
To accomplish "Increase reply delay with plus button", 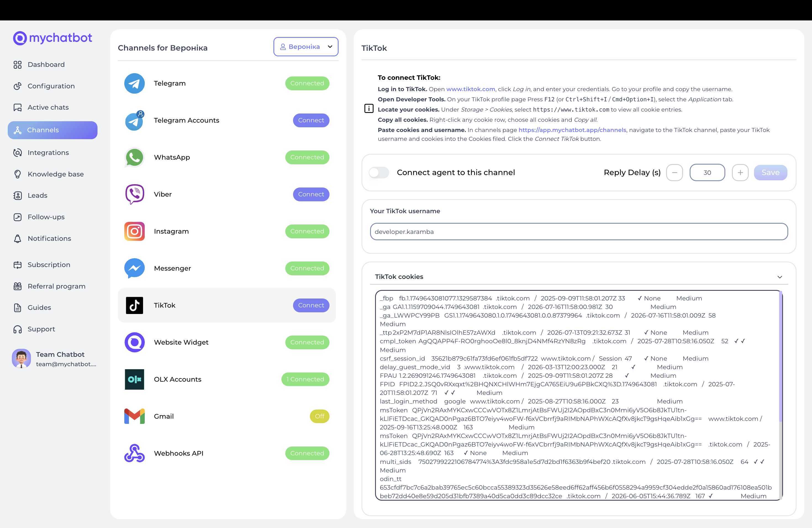I will pyautogui.click(x=740, y=173).
